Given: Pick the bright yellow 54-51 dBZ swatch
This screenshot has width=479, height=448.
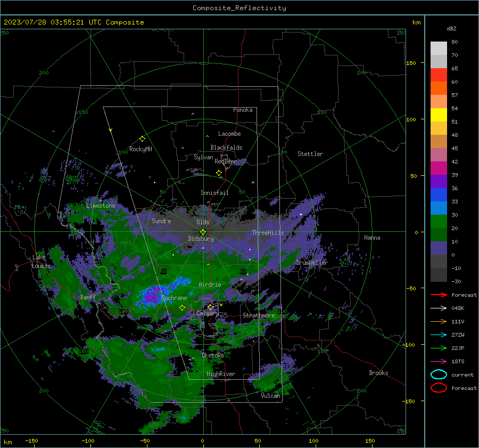Looking at the screenshot, I should point(439,115).
